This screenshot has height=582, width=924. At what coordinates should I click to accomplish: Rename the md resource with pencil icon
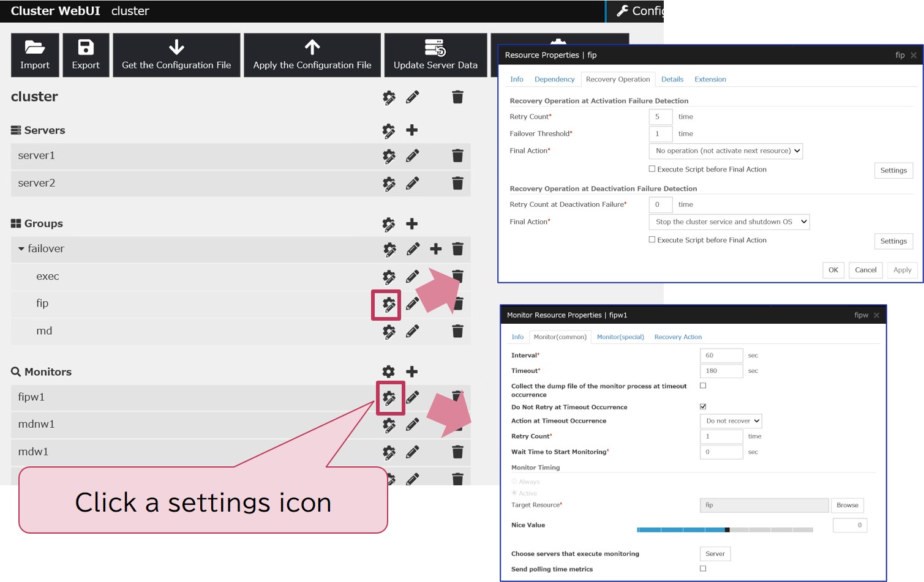pos(413,331)
